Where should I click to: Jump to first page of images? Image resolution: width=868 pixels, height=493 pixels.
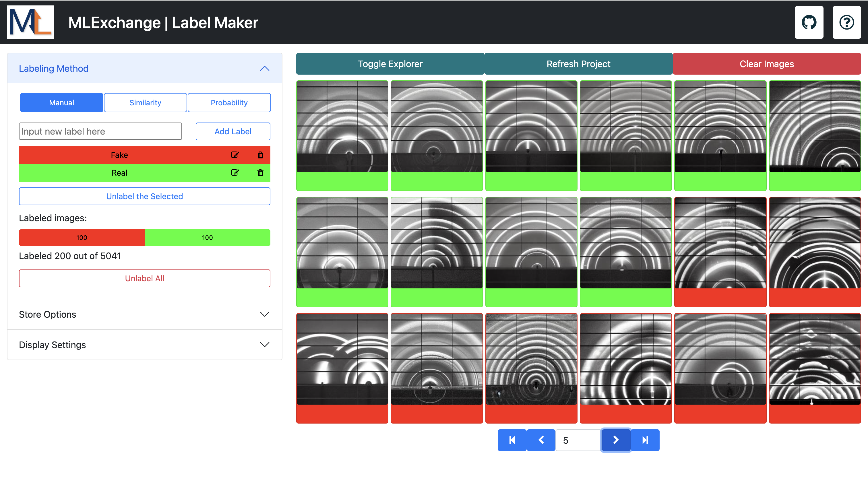click(512, 440)
